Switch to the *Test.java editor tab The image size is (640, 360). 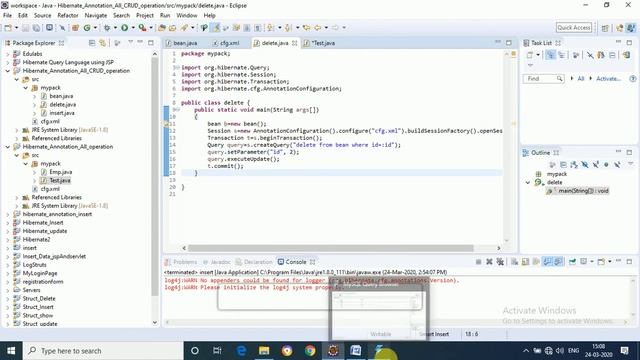click(x=319, y=43)
